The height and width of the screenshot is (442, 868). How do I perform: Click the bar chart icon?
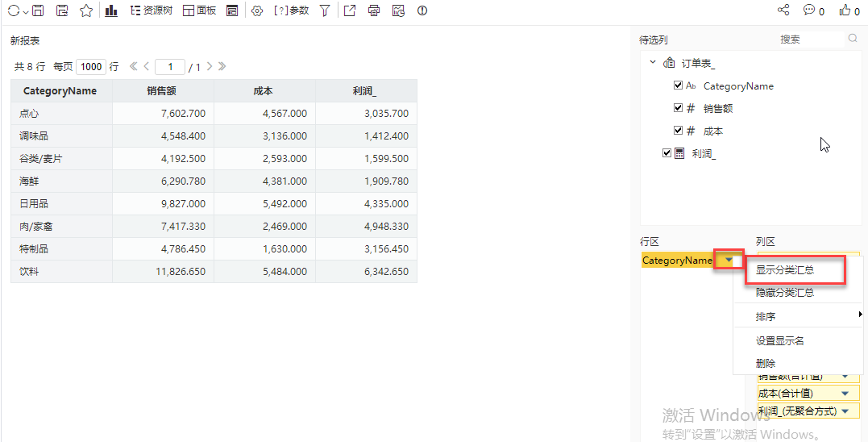pos(111,10)
